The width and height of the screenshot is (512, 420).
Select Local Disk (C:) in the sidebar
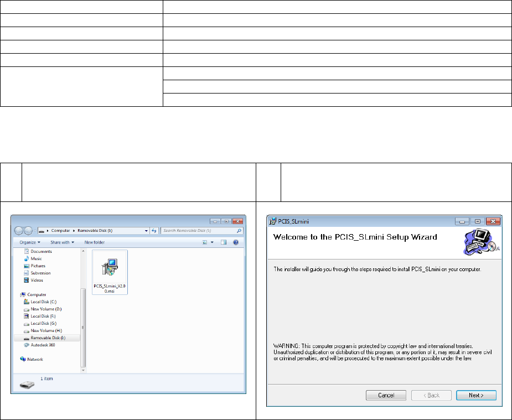40,302
